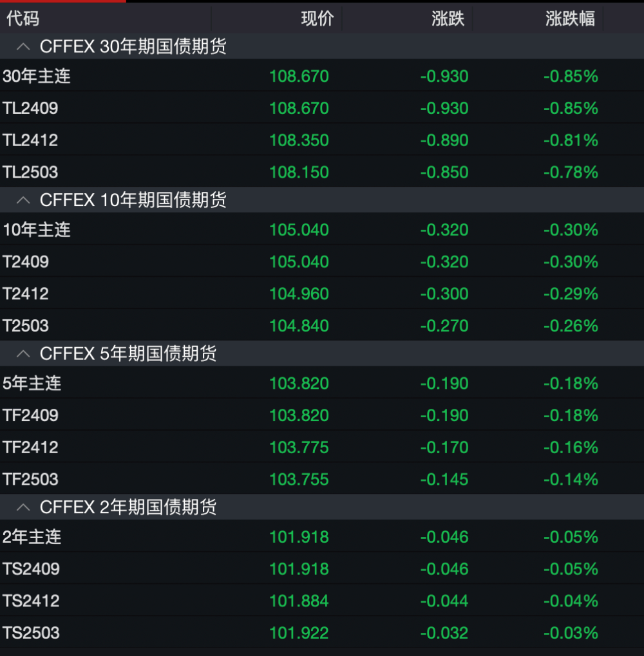Sort the list by 涨跌幅 column
The height and width of the screenshot is (656, 644).
click(x=569, y=19)
